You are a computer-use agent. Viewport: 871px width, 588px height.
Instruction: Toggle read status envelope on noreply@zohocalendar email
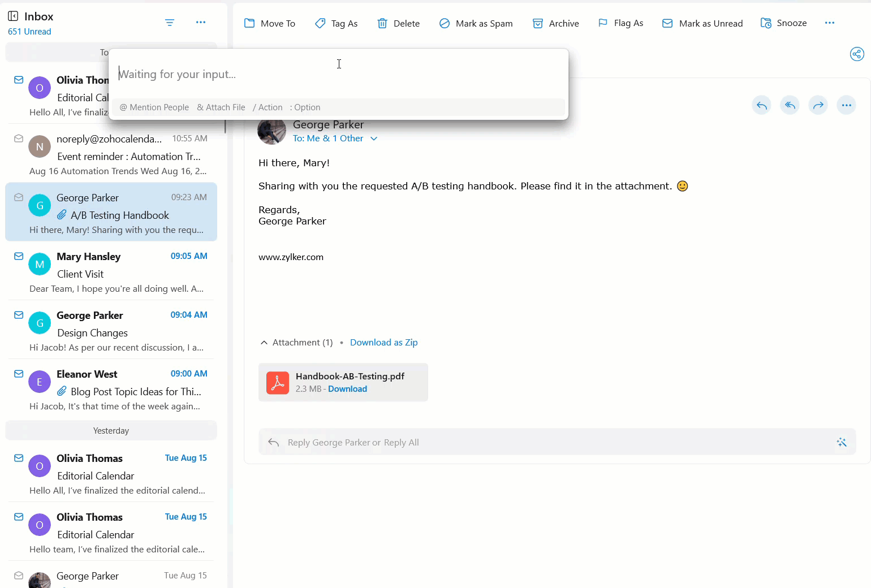[19, 139]
